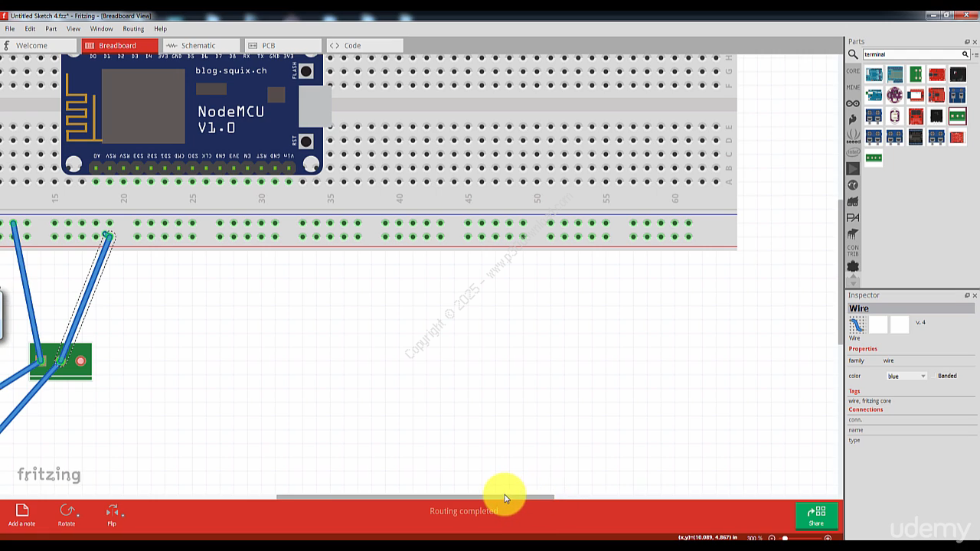
Task: Open the View menu
Action: pos(73,29)
